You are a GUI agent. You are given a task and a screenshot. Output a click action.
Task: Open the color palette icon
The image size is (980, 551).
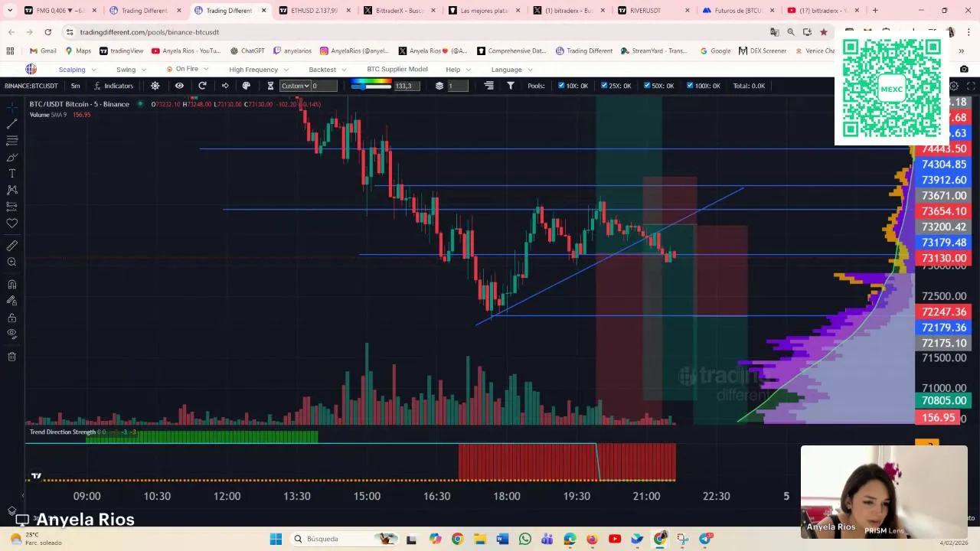247,86
